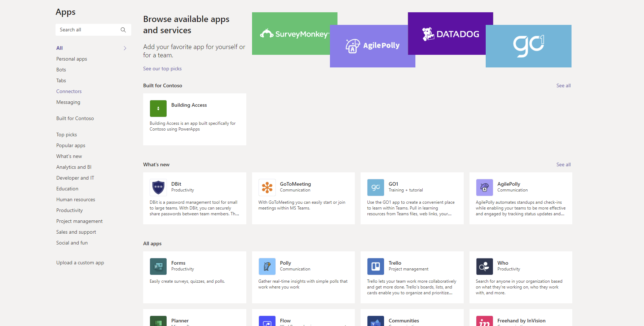
Task: Click the Forms app icon
Action: (x=158, y=266)
